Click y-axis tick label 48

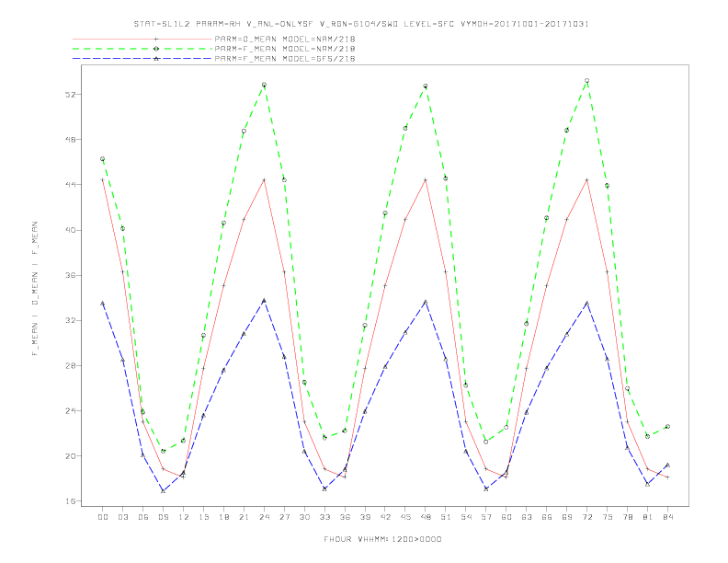[70, 139]
